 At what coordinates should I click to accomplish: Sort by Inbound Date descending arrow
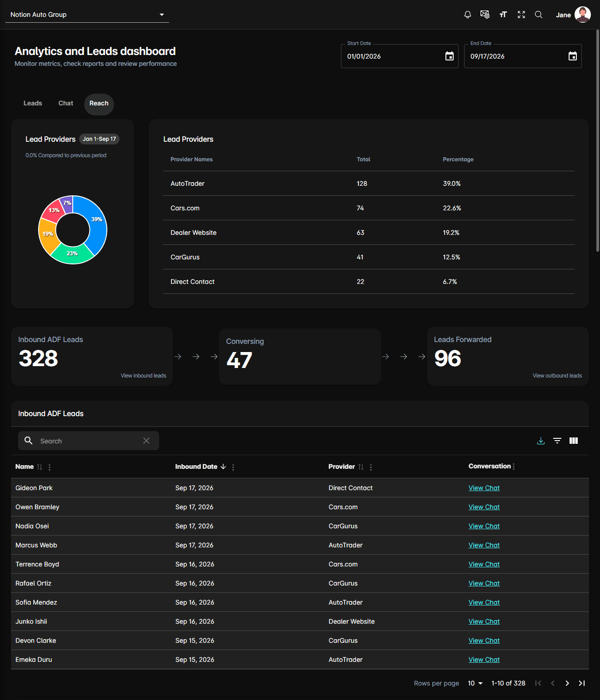[223, 467]
